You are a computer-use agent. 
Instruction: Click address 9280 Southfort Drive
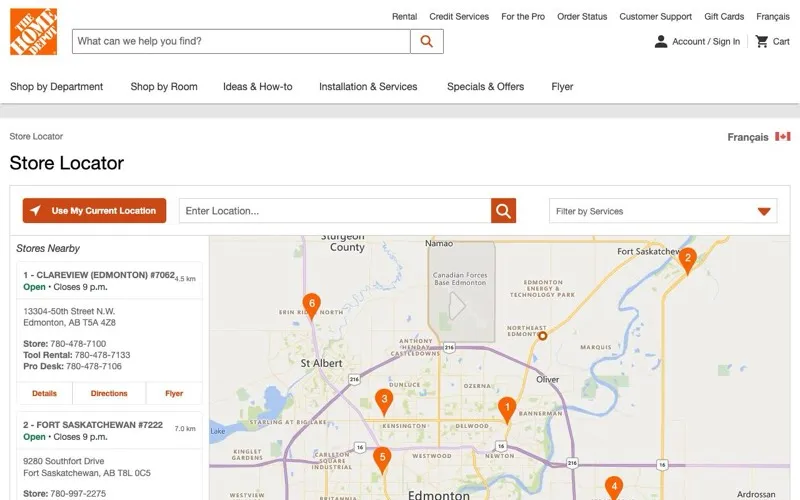[64, 461]
